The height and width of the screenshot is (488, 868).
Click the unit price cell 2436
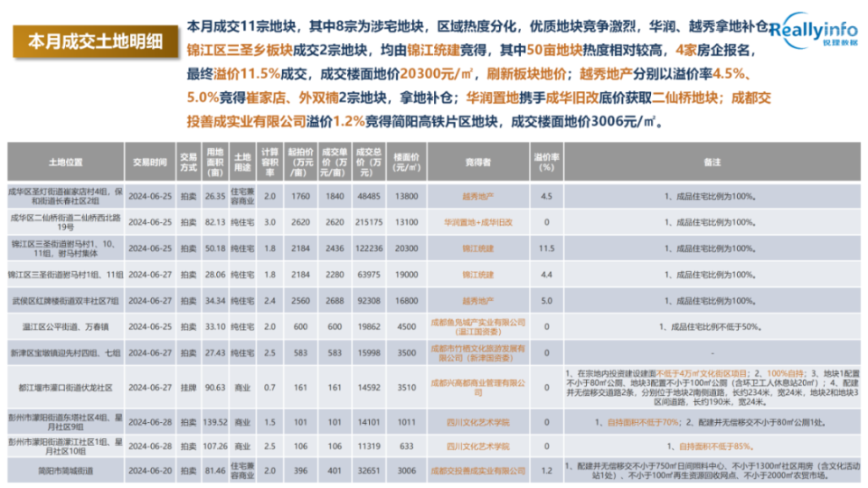[x=335, y=249]
